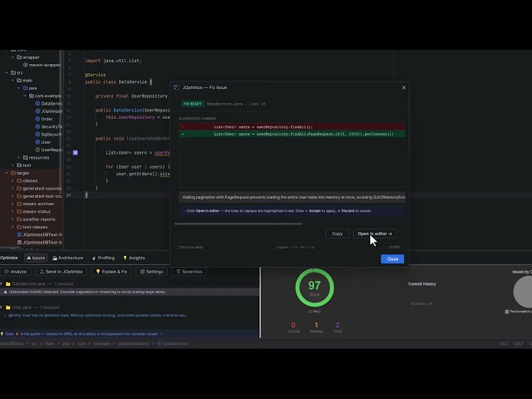This screenshot has height=399, width=532.
Task: Collapse the DataService.java issue group
Action: coord(2,283)
